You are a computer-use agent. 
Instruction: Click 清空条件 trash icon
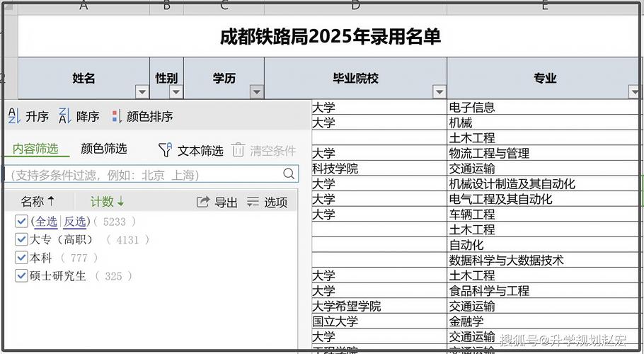pyautogui.click(x=238, y=150)
